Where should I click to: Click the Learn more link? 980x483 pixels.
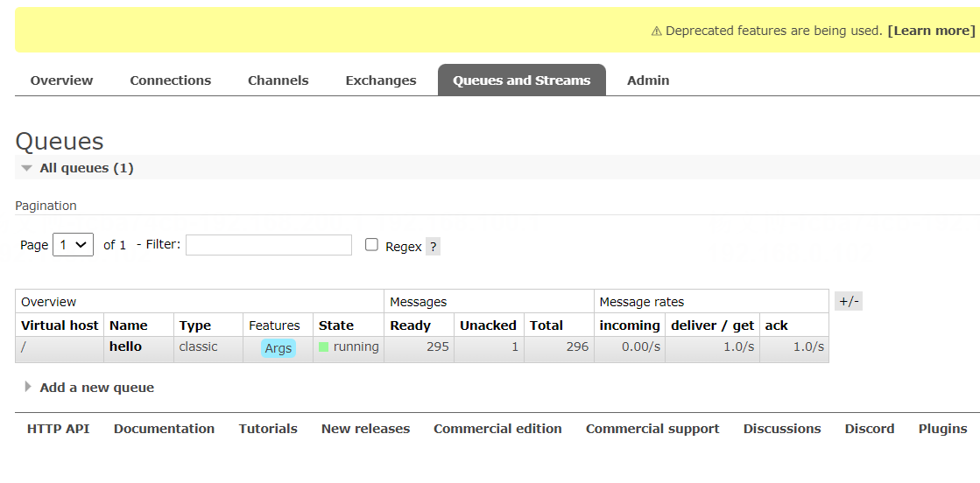pyautogui.click(x=931, y=31)
